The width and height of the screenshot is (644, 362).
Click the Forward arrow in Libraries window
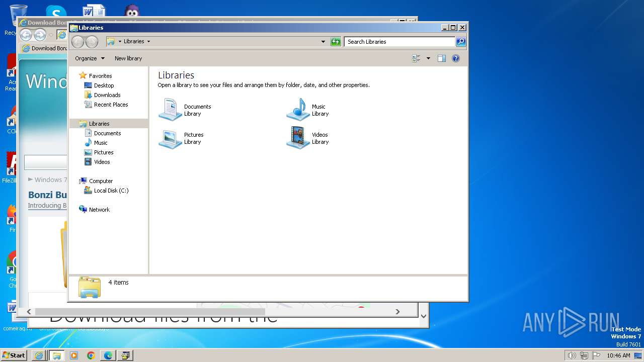[x=92, y=42]
